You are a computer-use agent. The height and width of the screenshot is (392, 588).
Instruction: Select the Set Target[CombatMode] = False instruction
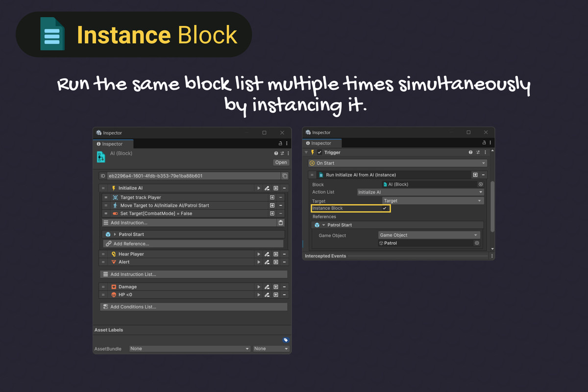(156, 214)
